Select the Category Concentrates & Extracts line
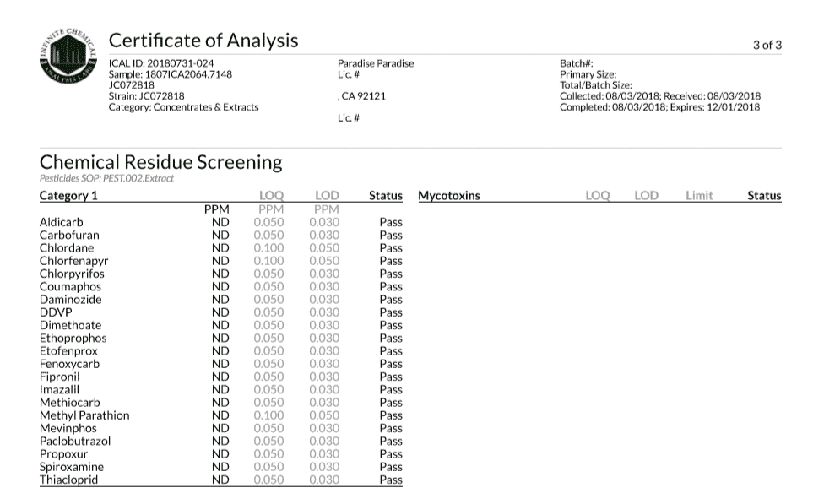 [184, 107]
